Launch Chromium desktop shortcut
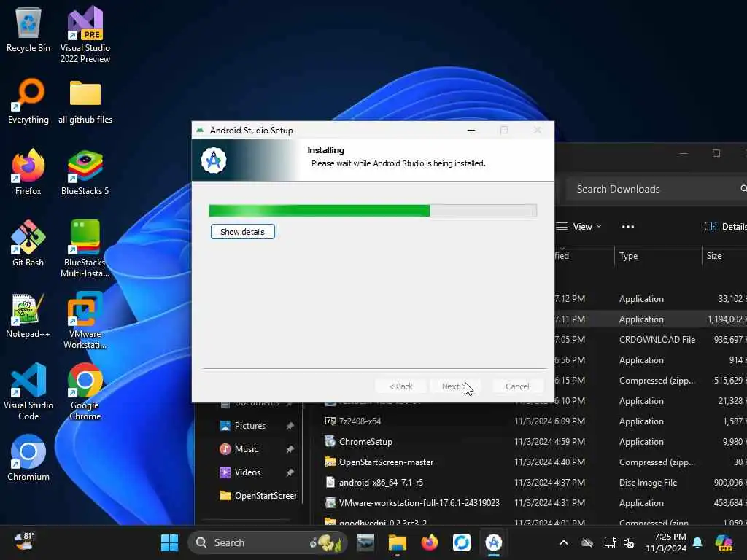Screen dimensions: 747x560 coord(28,458)
